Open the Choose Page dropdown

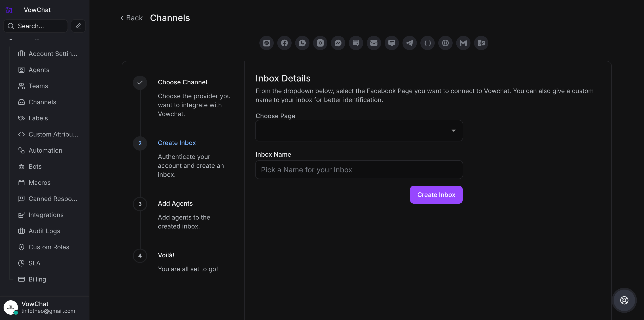click(x=359, y=131)
